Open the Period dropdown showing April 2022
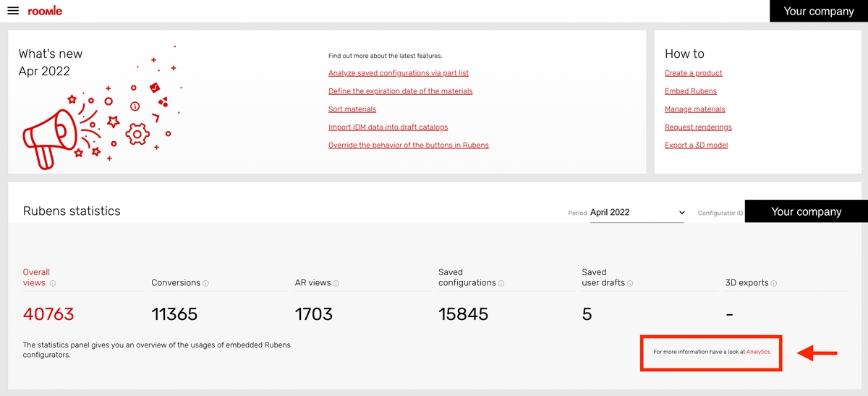Image resolution: width=868 pixels, height=396 pixels. pos(637,213)
